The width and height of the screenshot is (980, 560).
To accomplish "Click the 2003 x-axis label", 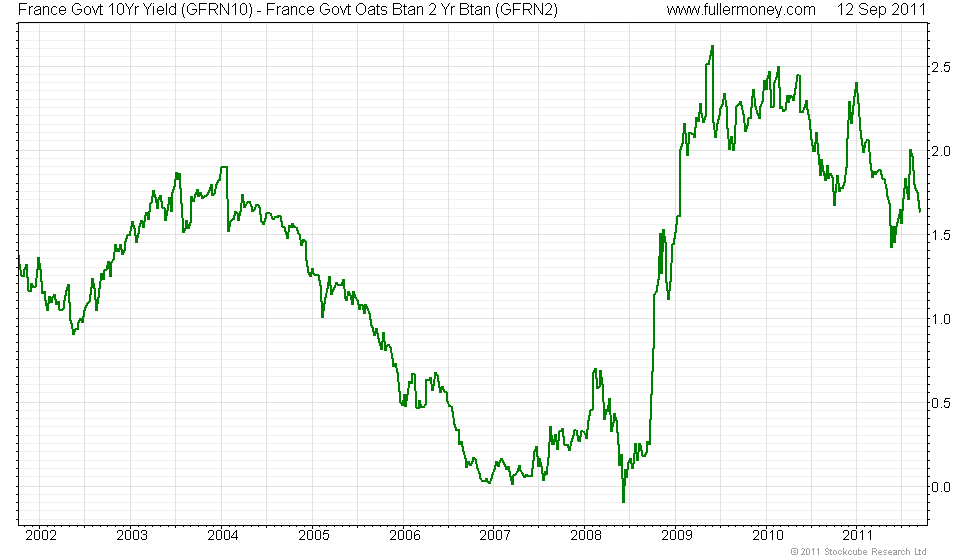I will click(x=132, y=535).
